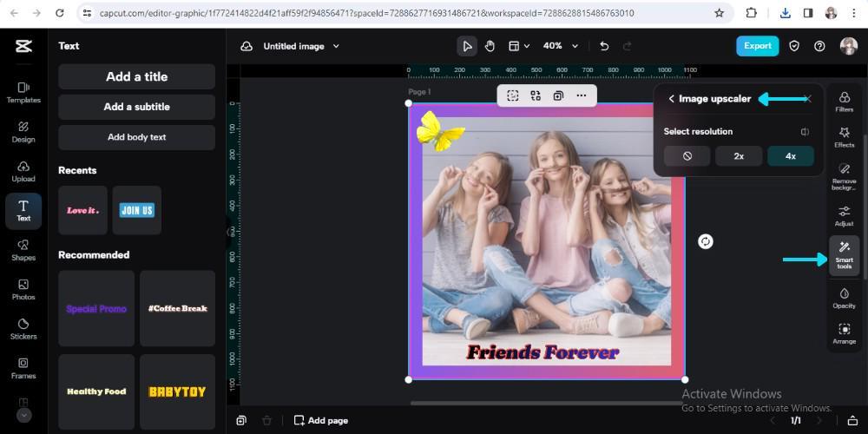The image size is (868, 434).
Task: Choose the 'JOIN US' recent text style
Action: point(137,210)
